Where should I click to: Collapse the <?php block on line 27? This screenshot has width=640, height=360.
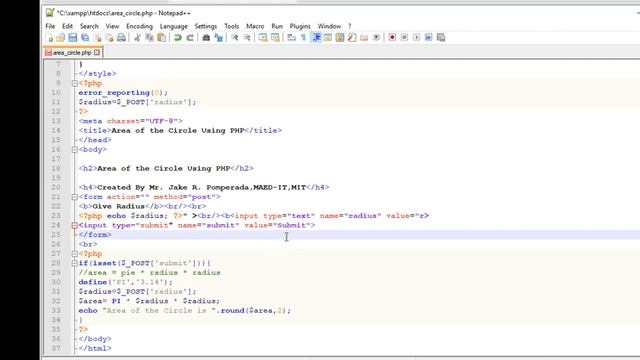coord(74,254)
